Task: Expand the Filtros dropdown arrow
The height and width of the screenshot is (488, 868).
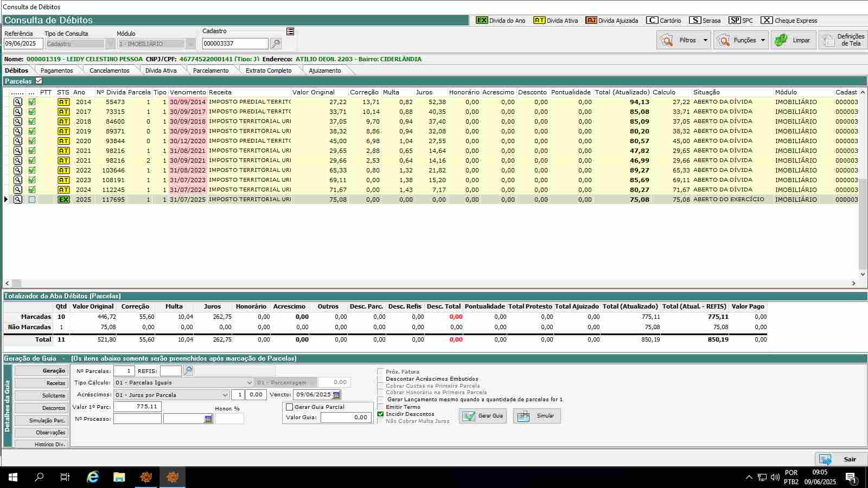Action: pyautogui.click(x=705, y=40)
